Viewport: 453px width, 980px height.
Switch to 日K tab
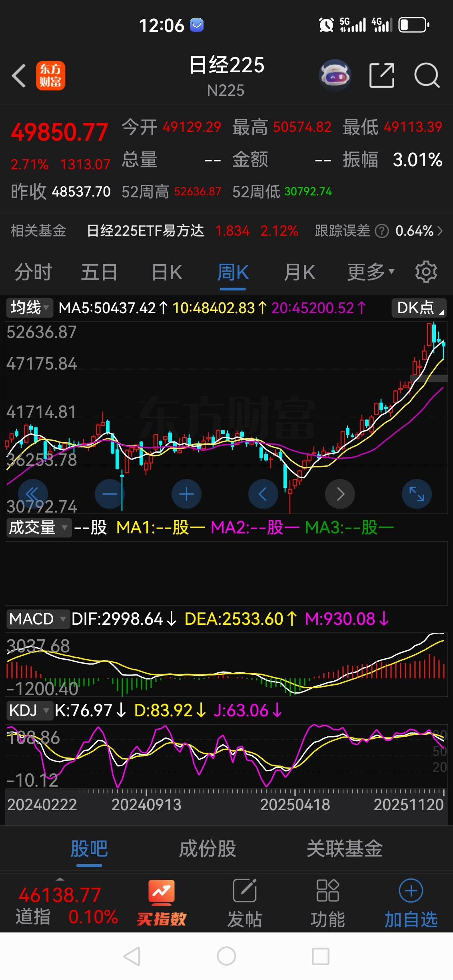coord(167,272)
